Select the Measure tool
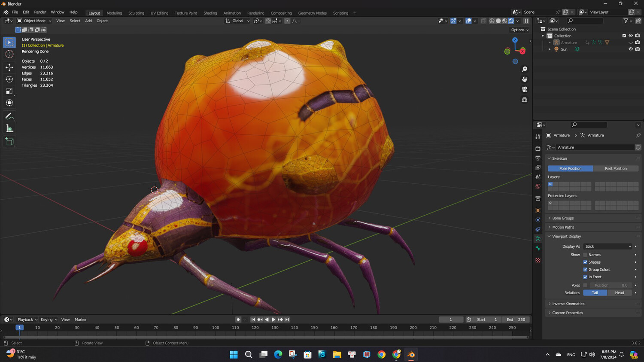This screenshot has height=362, width=644. click(9, 128)
